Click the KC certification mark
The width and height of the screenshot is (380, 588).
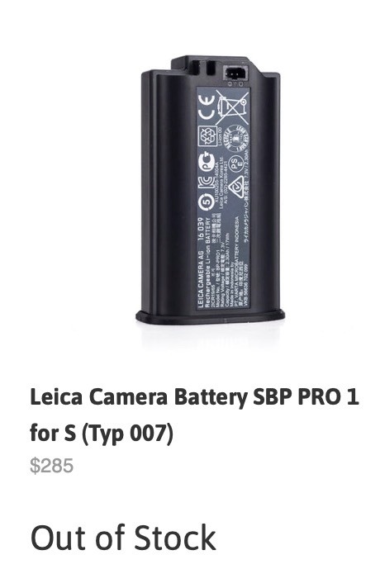point(207,183)
